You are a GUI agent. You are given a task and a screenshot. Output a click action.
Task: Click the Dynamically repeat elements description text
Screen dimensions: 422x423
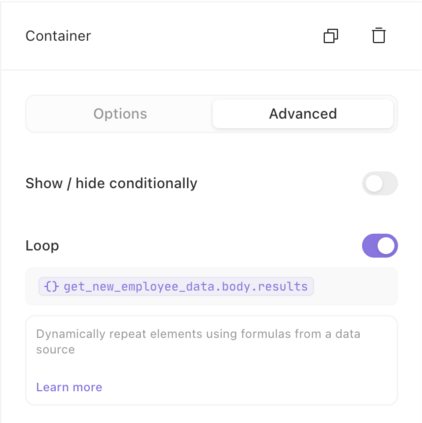pos(198,341)
